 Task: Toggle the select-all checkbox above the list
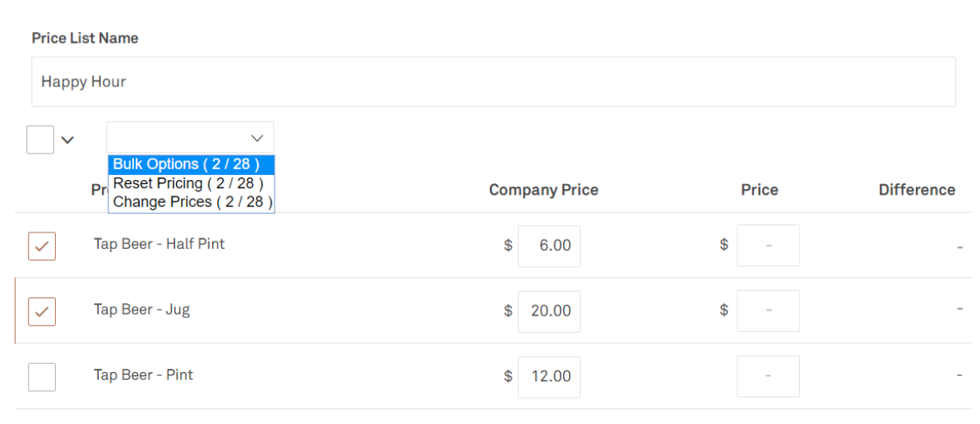coord(40,140)
